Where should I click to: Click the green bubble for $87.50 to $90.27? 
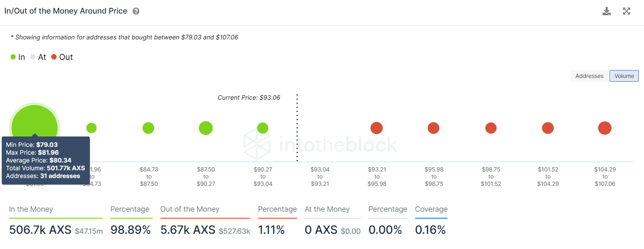pyautogui.click(x=206, y=128)
